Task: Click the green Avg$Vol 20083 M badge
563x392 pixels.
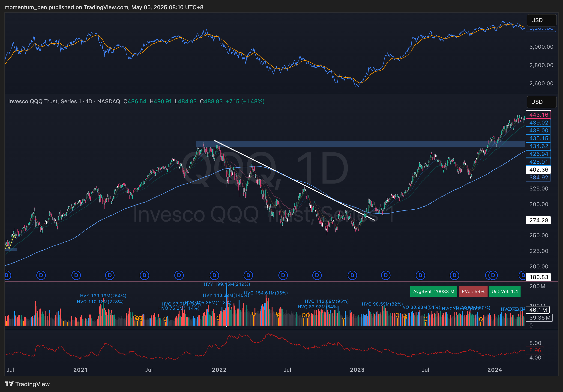Action: point(434,291)
